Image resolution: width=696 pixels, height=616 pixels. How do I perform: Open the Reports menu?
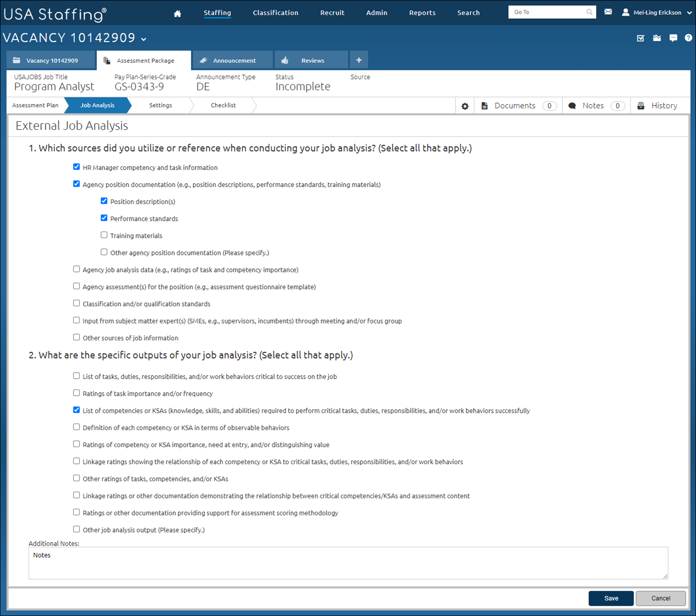click(422, 13)
